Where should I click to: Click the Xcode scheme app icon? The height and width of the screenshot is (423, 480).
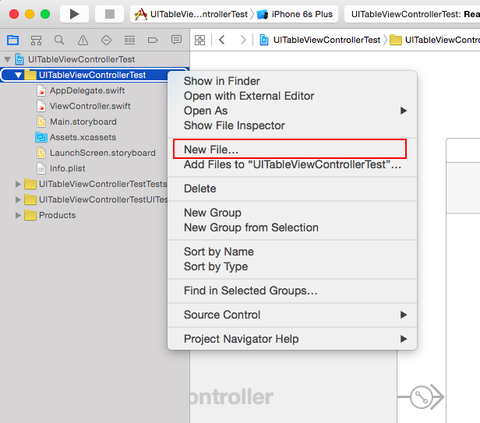[141, 14]
